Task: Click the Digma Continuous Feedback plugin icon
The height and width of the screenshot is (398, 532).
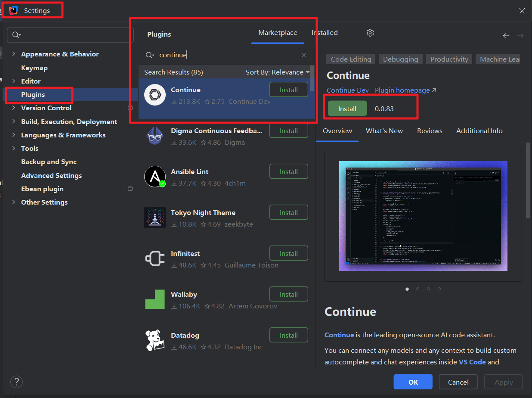Action: [x=155, y=136]
